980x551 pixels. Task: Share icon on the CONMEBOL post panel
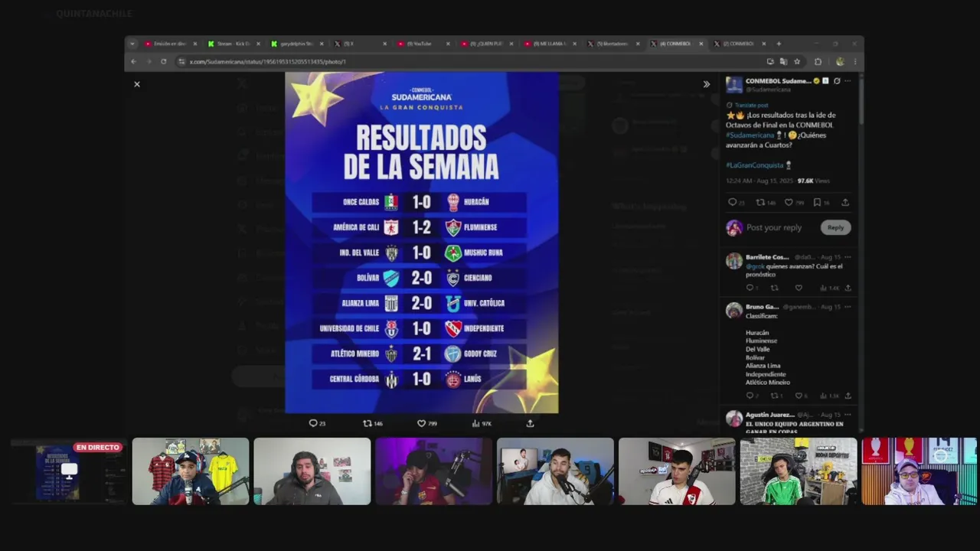tap(845, 202)
